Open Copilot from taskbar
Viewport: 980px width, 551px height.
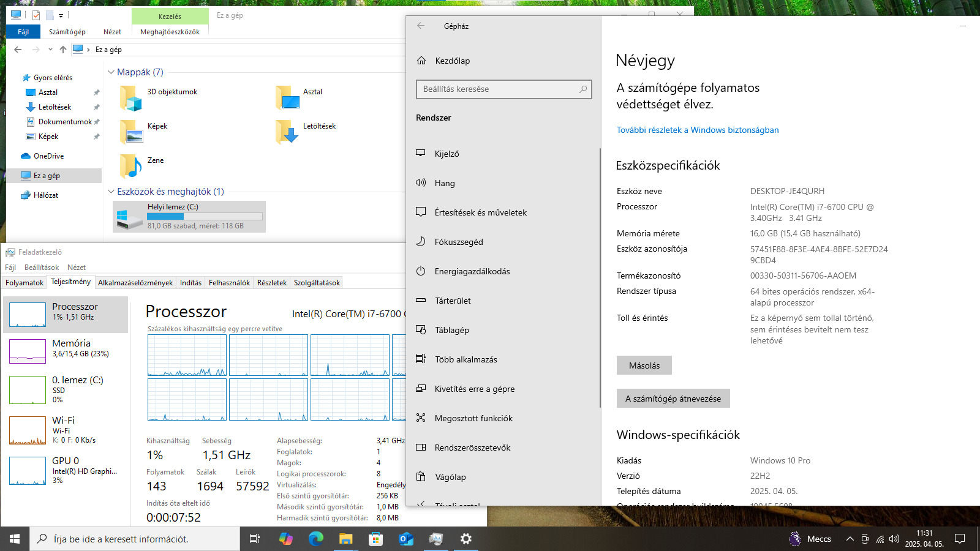point(286,539)
